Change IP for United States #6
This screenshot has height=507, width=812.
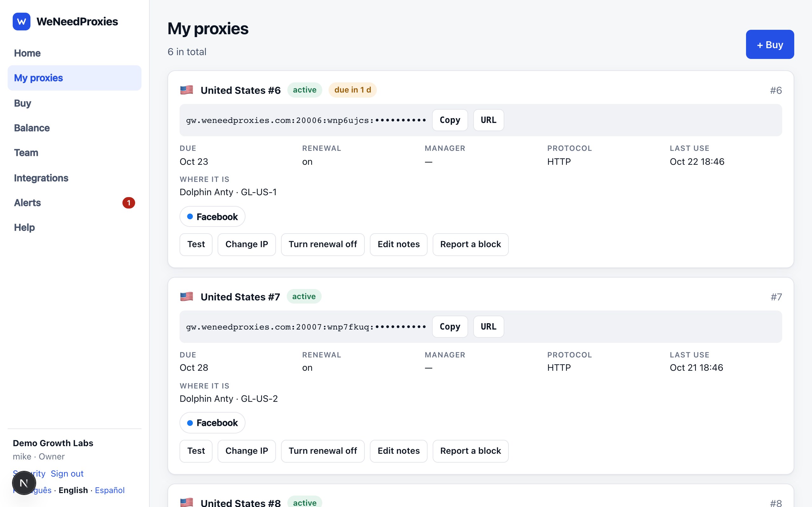point(247,244)
